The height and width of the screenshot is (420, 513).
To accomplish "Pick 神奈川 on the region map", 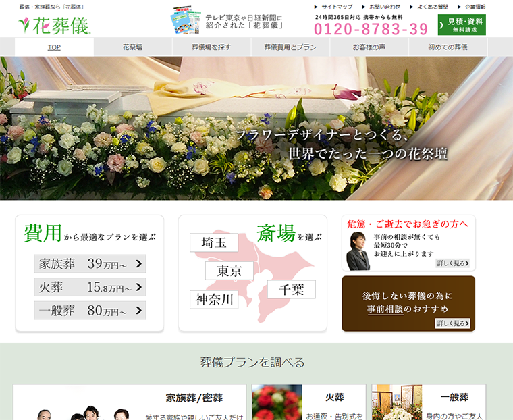I will [214, 299].
